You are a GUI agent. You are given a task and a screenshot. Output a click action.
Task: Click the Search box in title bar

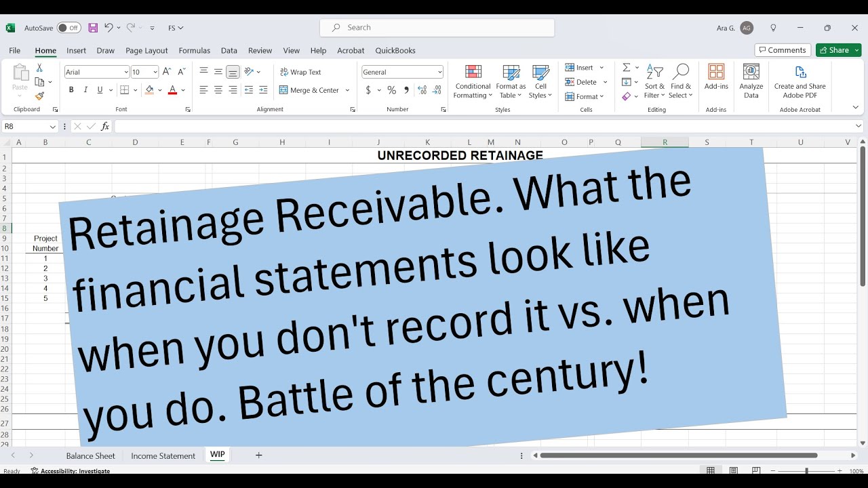tap(437, 28)
